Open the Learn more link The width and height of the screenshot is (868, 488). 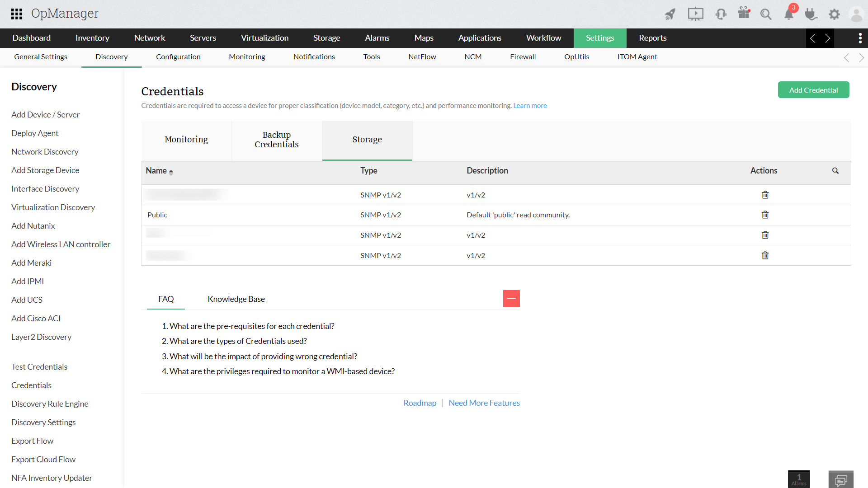530,106
